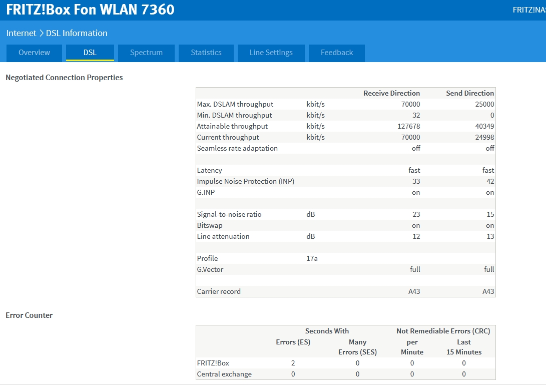Click the Carrier record row label

click(x=219, y=291)
